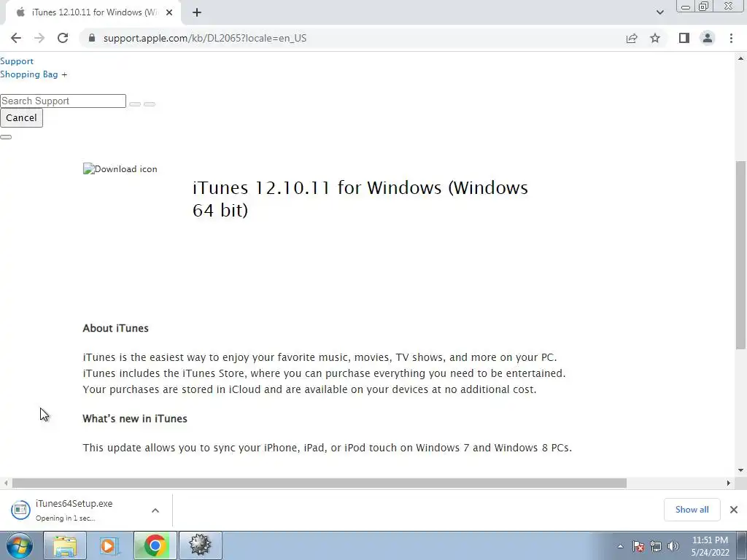Click the network tray icon
Image resolution: width=747 pixels, height=560 pixels.
[656, 546]
